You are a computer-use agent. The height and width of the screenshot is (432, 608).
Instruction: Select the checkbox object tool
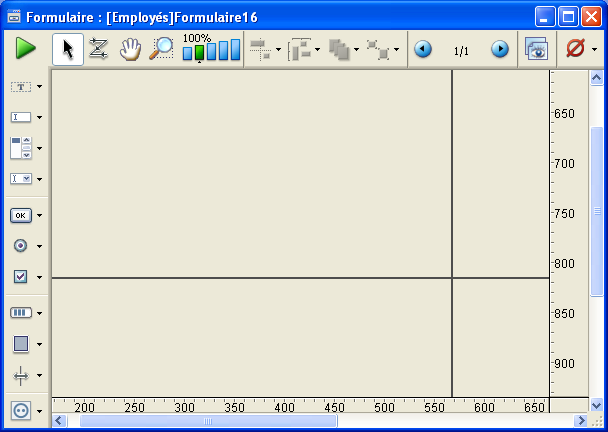[x=21, y=277]
